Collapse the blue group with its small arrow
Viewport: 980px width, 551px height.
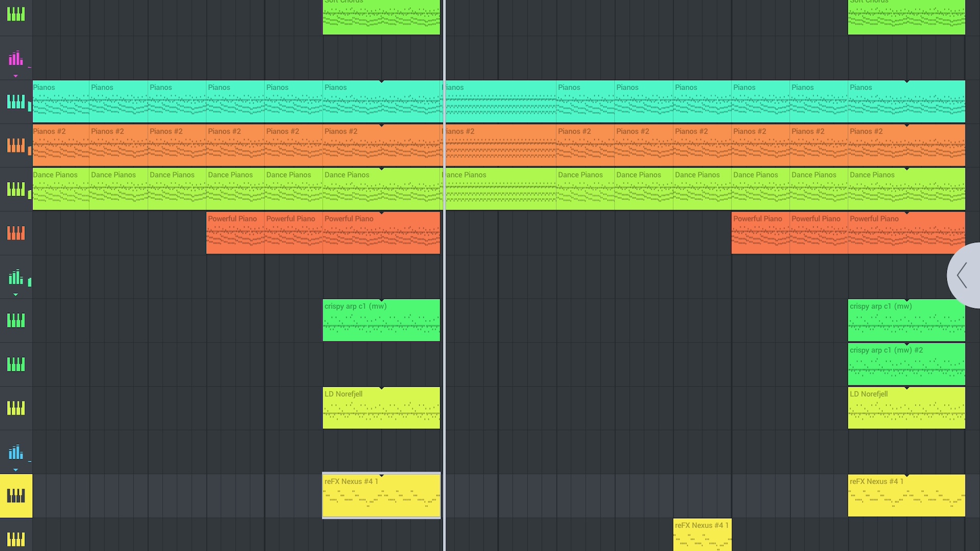[16, 470]
